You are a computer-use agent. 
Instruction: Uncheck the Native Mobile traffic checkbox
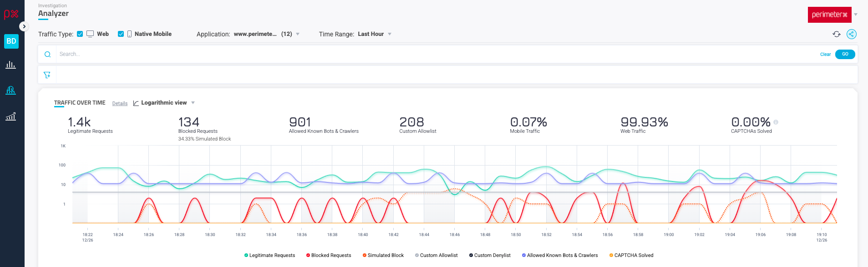pyautogui.click(x=121, y=34)
